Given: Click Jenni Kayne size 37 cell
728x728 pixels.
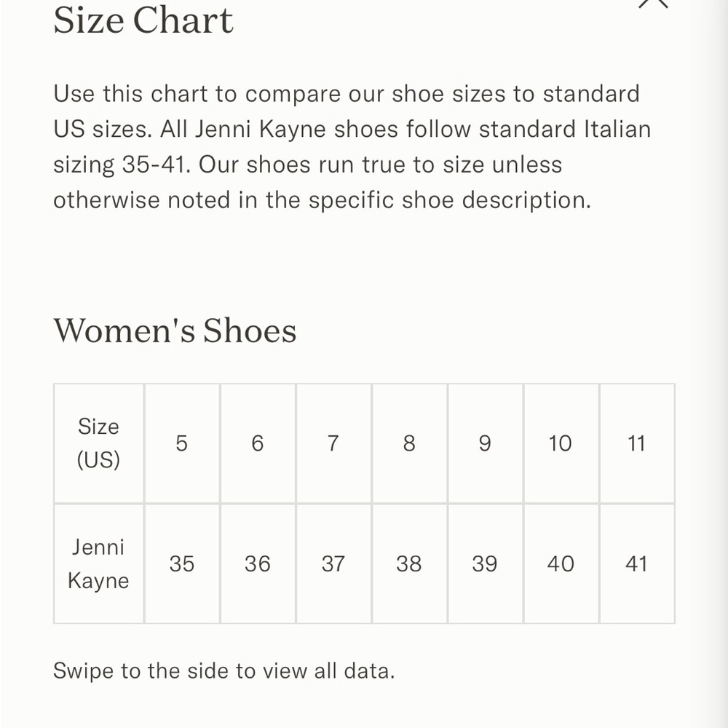Looking at the screenshot, I should coord(334,563).
